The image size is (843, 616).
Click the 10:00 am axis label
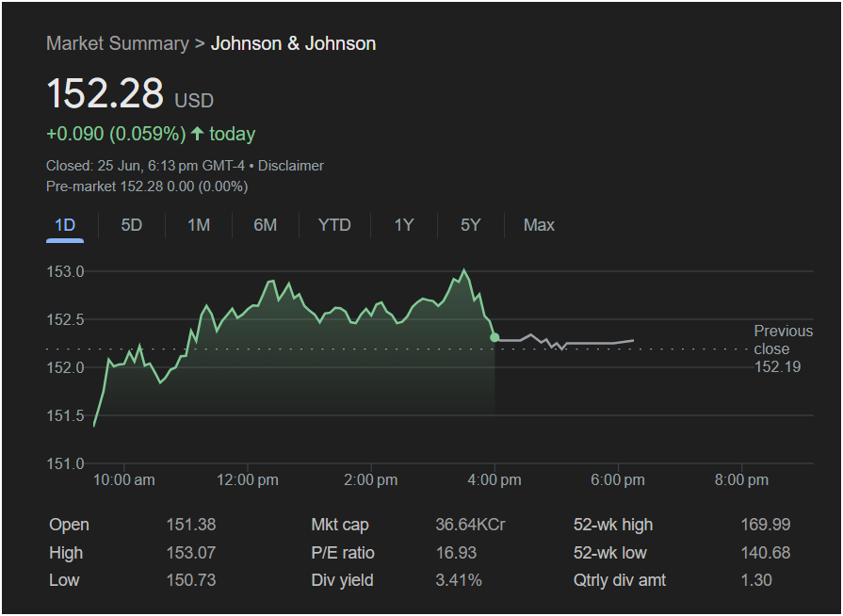(x=124, y=480)
